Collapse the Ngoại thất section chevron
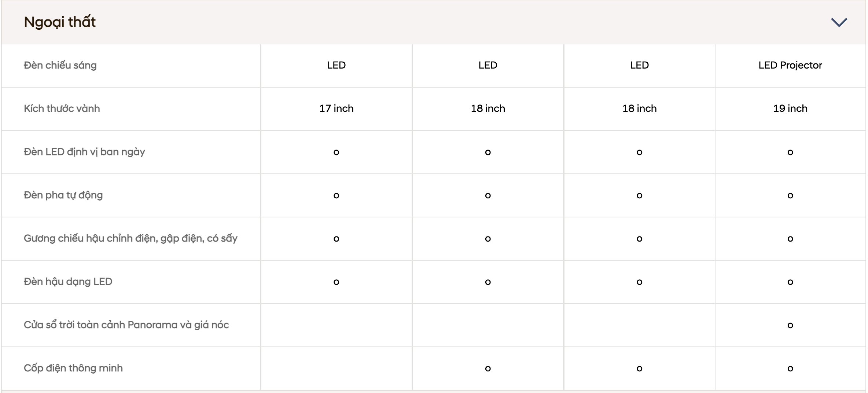Viewport: 868px width, 393px height. [839, 22]
